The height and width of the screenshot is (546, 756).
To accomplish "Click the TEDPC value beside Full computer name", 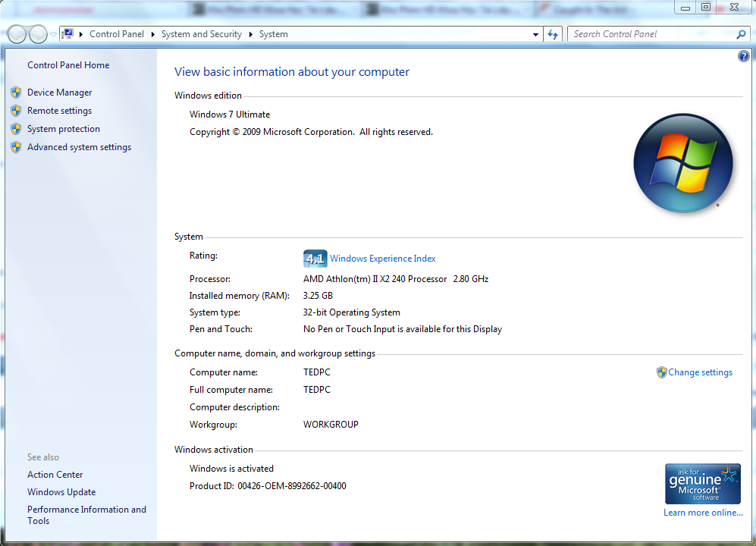I will tap(317, 390).
